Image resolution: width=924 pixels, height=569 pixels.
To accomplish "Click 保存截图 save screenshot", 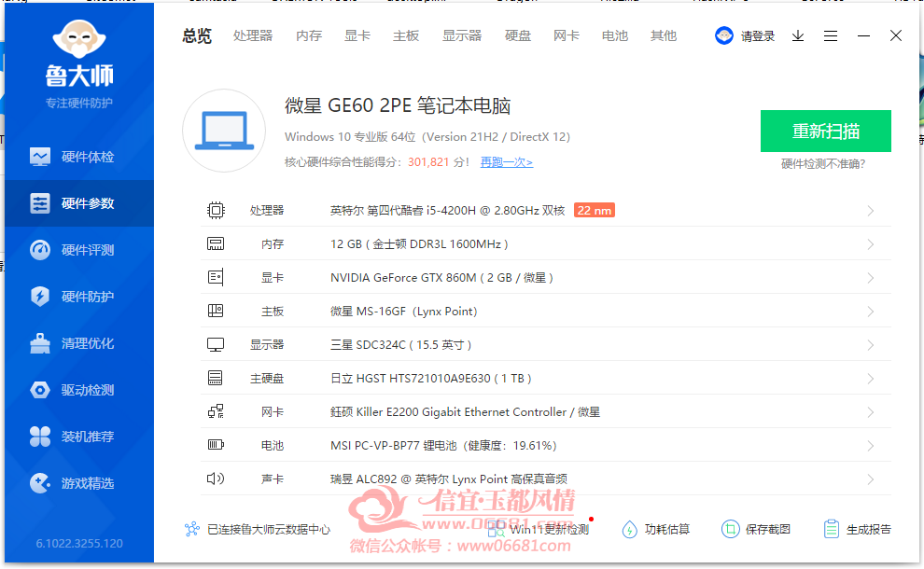I will [x=756, y=529].
